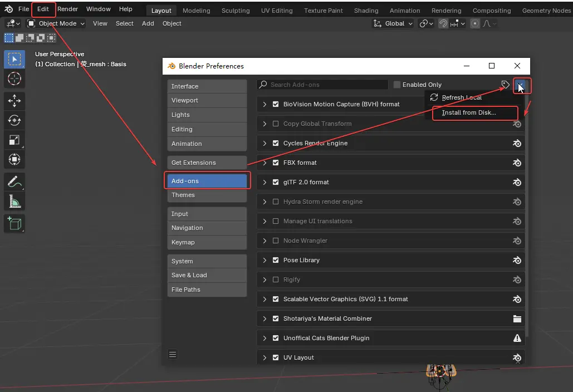Screen dimensions: 573x392
Task: Open the Themes preferences section
Action: click(x=207, y=195)
